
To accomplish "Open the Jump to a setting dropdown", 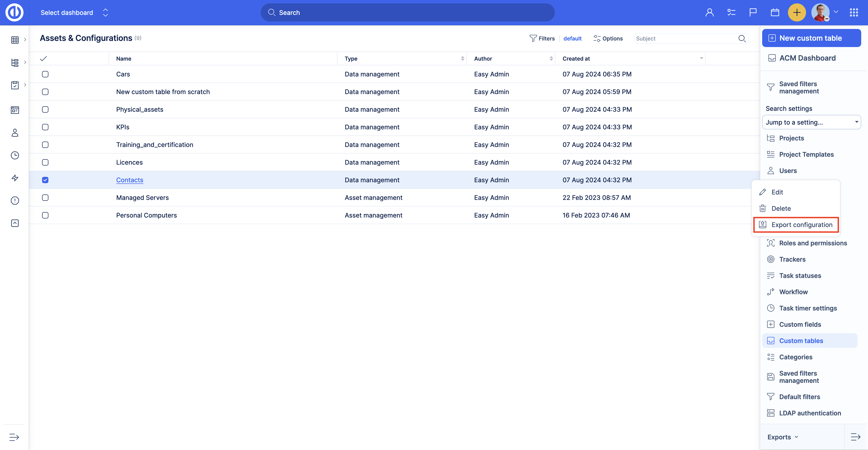I will 811,122.
